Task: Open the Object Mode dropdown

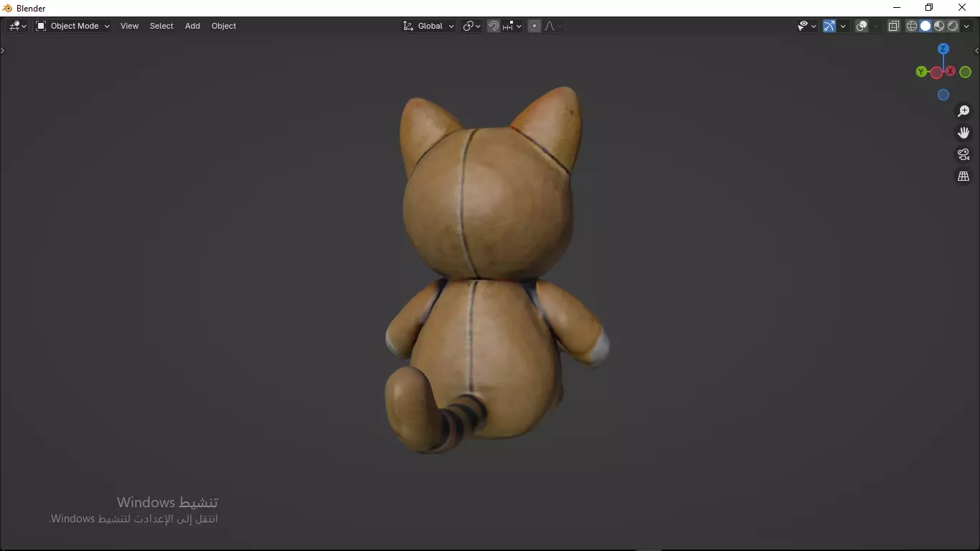Action: click(73, 26)
